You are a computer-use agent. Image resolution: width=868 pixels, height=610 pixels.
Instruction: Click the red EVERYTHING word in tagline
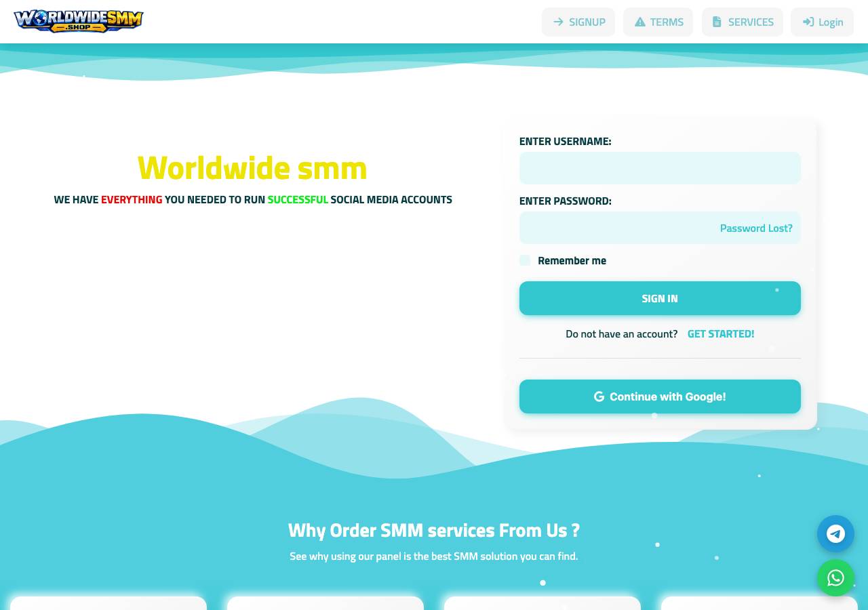(132, 200)
